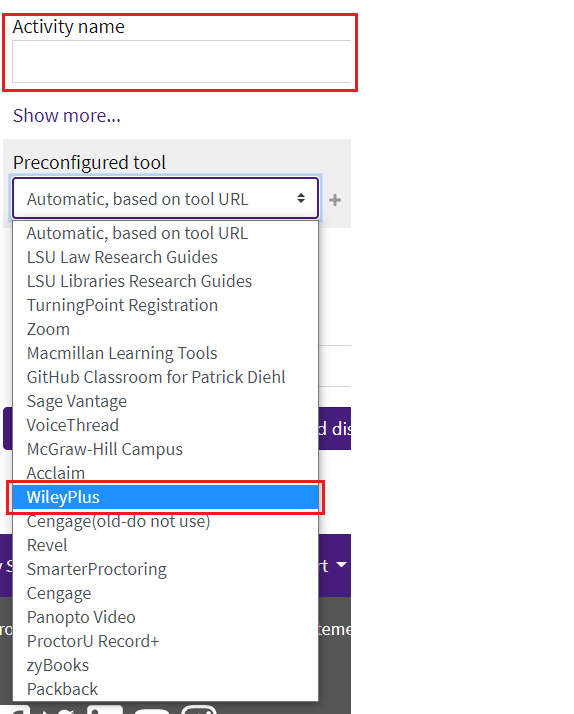Choose Macmillan Learning Tools option
574x714 pixels.
pyautogui.click(x=165, y=353)
